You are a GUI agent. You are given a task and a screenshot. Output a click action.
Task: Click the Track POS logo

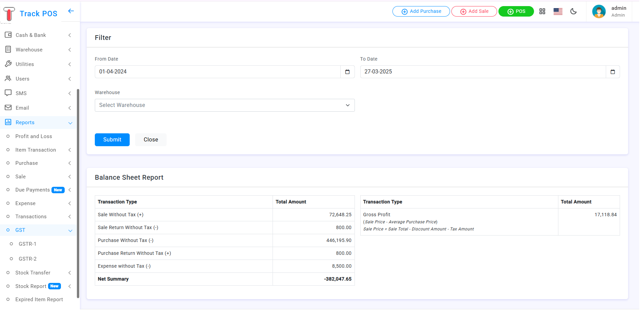click(30, 14)
